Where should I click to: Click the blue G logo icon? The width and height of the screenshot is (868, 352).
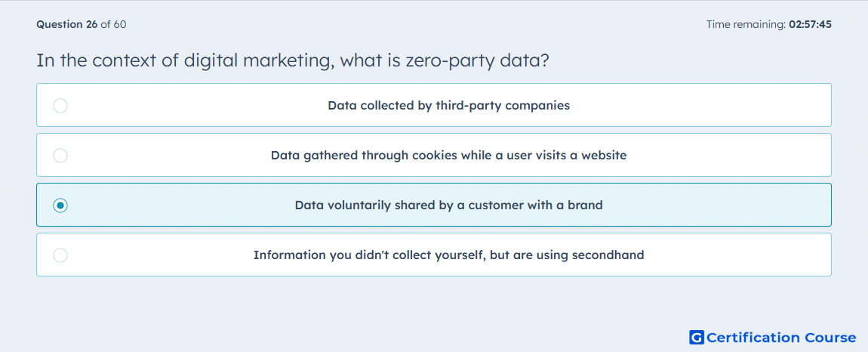pos(697,338)
